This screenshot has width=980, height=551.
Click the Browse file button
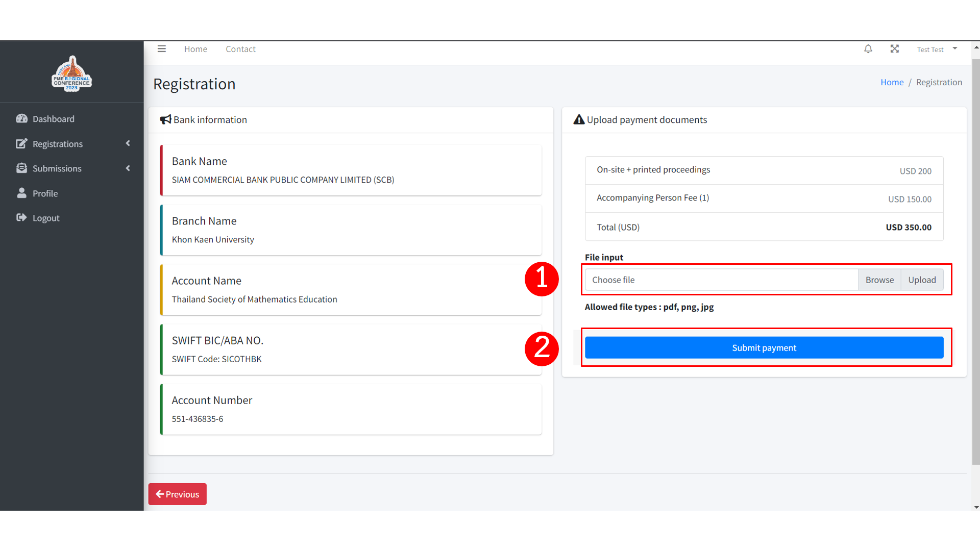[879, 280]
